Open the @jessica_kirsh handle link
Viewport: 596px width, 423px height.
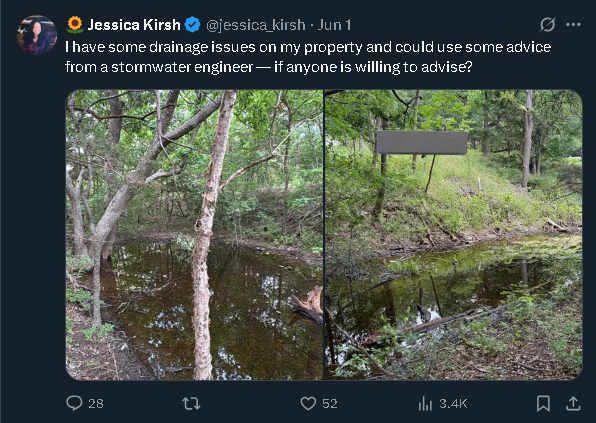256,25
